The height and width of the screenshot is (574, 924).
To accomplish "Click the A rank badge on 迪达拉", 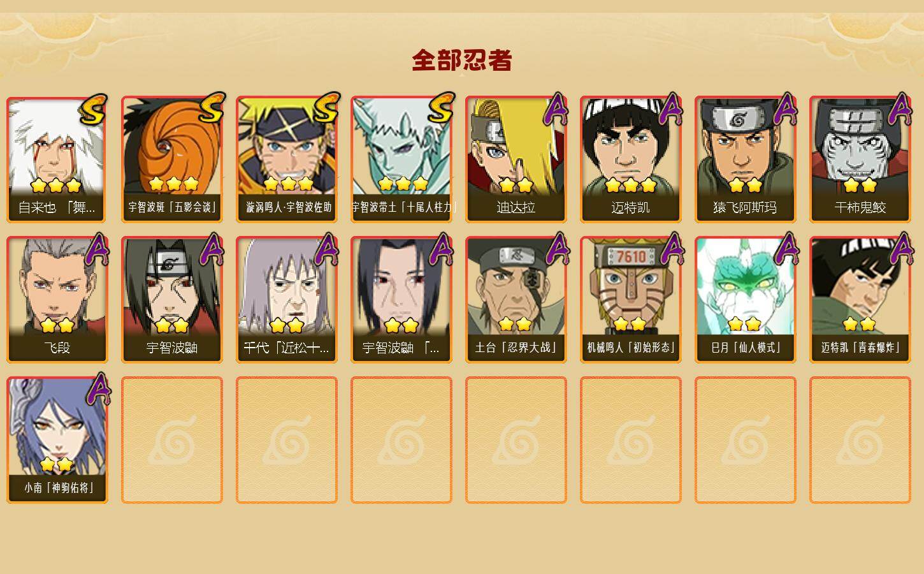I will [x=556, y=109].
